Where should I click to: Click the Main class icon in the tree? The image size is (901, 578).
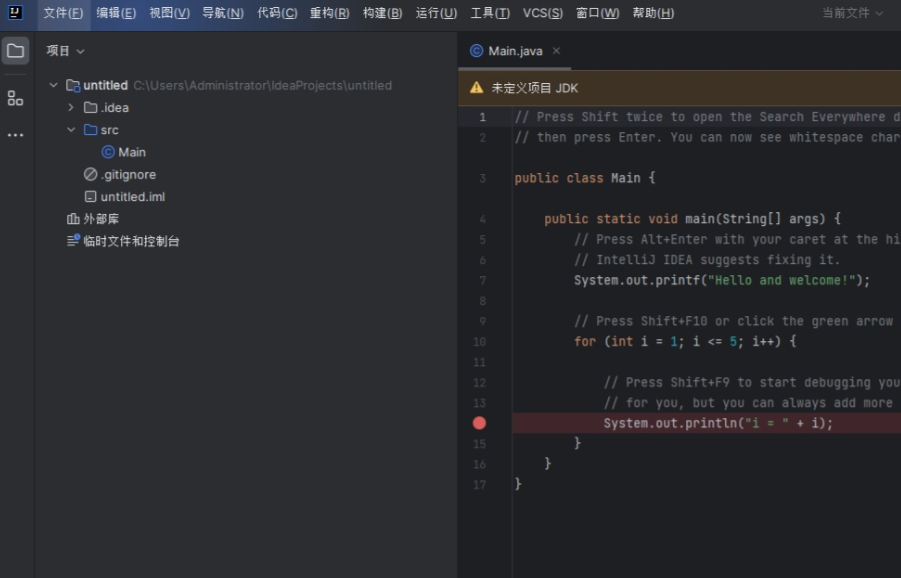(x=107, y=152)
